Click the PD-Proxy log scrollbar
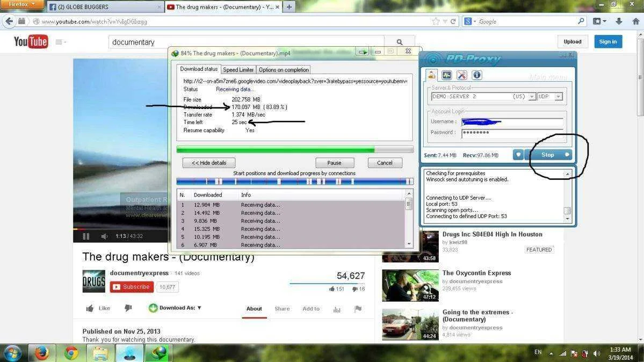The width and height of the screenshot is (644, 362). pyautogui.click(x=568, y=197)
